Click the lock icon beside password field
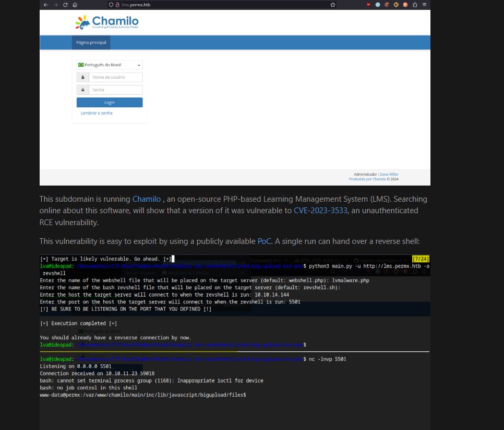504x430 pixels. [x=82, y=90]
